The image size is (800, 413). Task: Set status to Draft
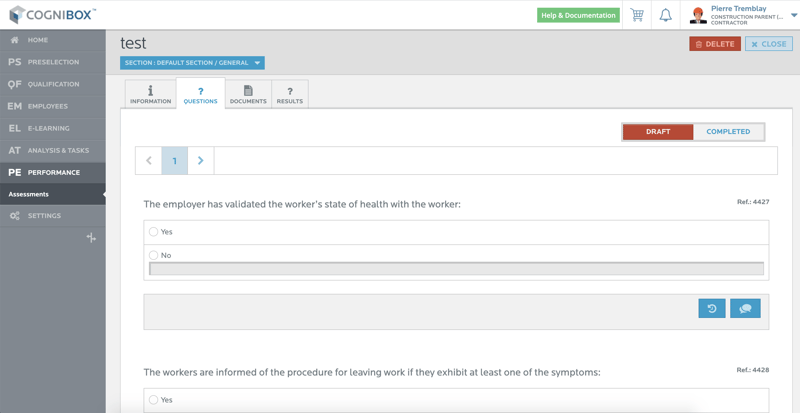point(658,132)
